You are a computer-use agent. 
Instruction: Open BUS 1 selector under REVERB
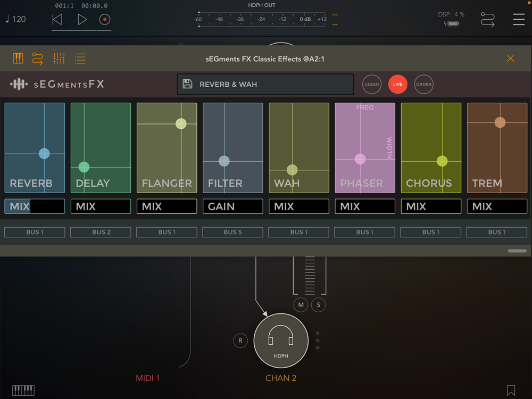tap(35, 232)
